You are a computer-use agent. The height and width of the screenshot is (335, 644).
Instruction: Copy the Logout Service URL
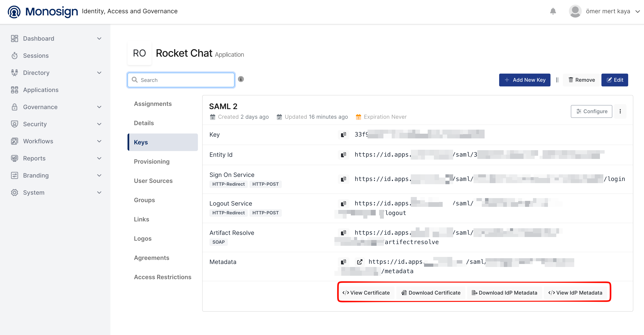pos(343,203)
